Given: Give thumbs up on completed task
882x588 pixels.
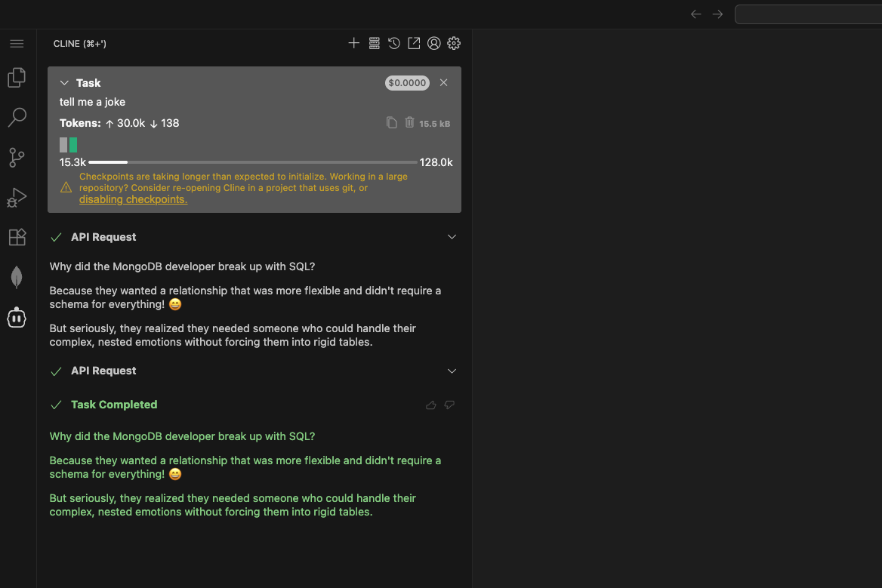Looking at the screenshot, I should click(x=431, y=405).
